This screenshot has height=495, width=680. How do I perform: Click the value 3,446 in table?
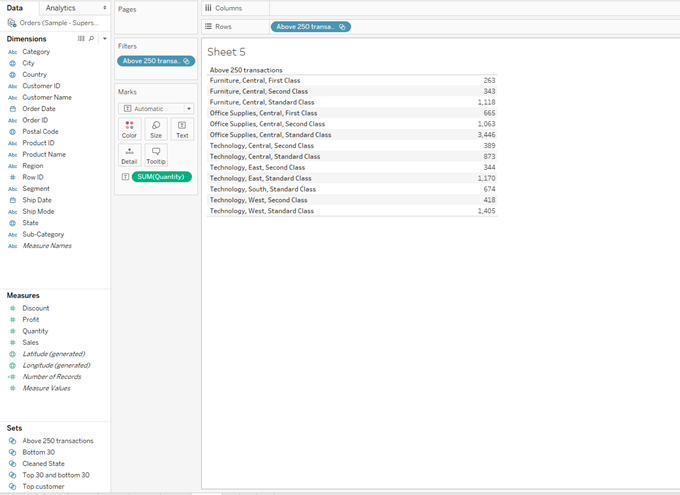point(486,135)
